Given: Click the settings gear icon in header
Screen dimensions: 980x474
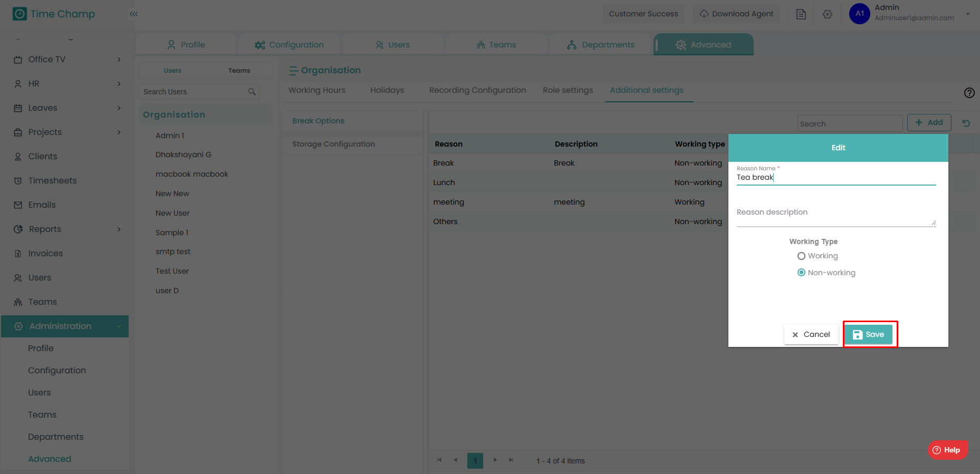Looking at the screenshot, I should (x=827, y=14).
